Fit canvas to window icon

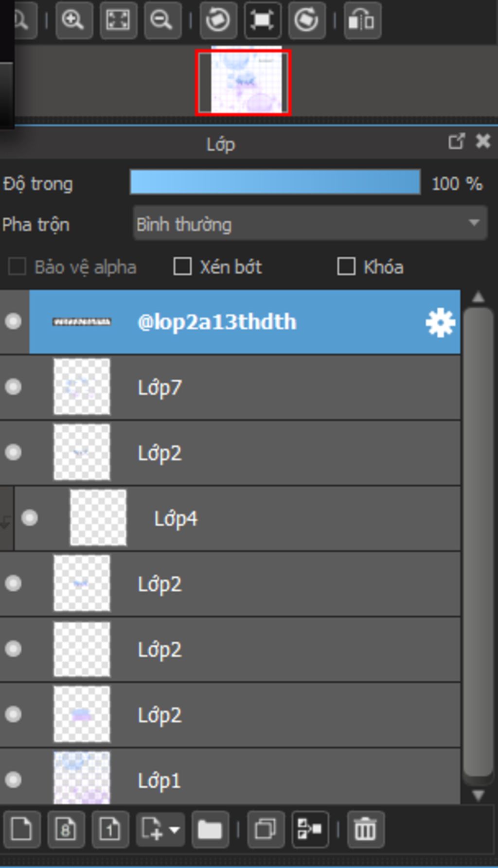(118, 20)
